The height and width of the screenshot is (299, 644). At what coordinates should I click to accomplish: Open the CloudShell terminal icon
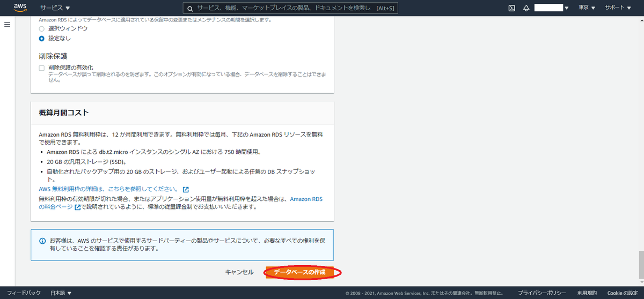click(x=512, y=8)
